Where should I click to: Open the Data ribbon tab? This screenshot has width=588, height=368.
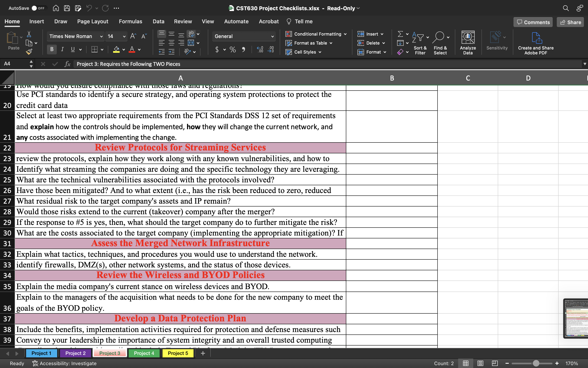(x=158, y=21)
